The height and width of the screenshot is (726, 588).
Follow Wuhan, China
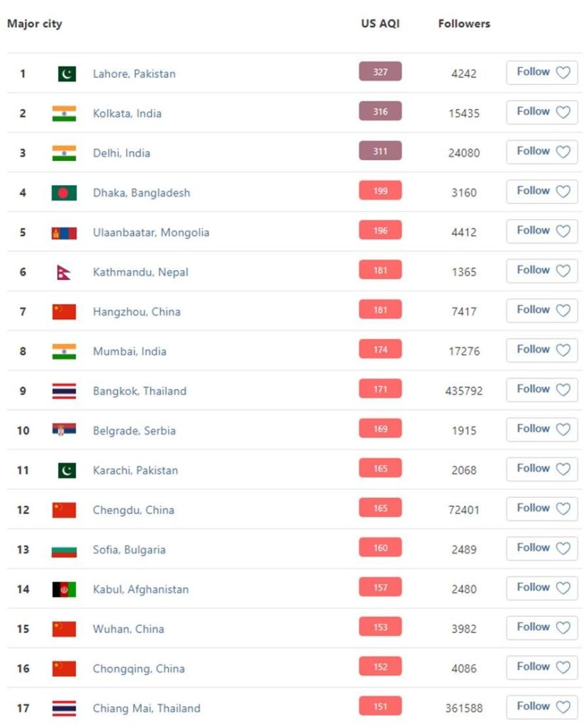pos(542,627)
